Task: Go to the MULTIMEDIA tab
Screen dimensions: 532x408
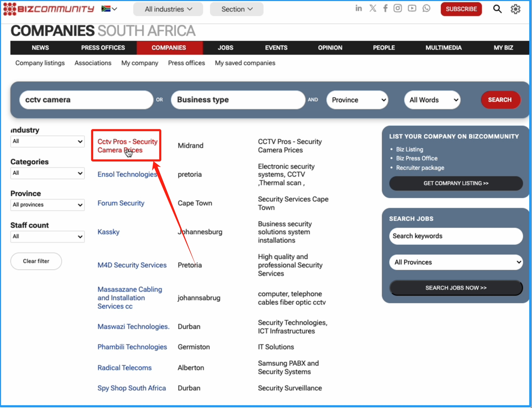Action: 444,48
